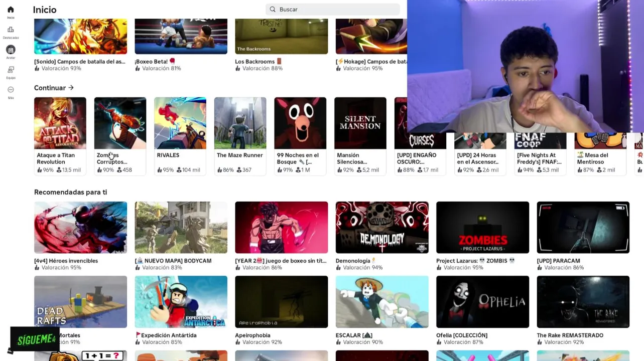Open Apeirophobia game thumbnail
The width and height of the screenshot is (644, 361).
point(282,302)
